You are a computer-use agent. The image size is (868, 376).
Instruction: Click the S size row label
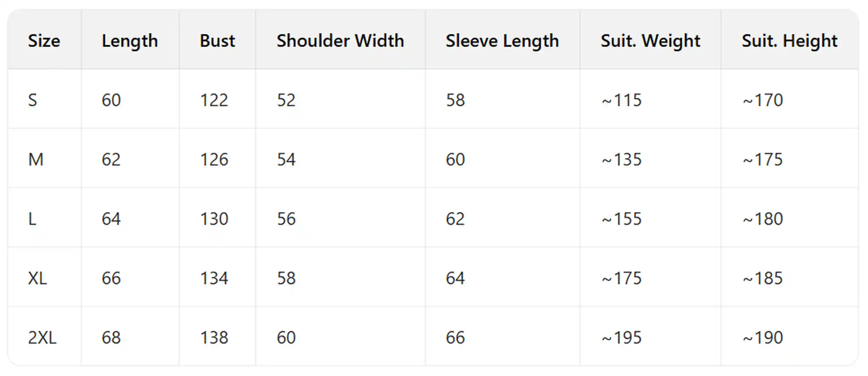click(33, 100)
